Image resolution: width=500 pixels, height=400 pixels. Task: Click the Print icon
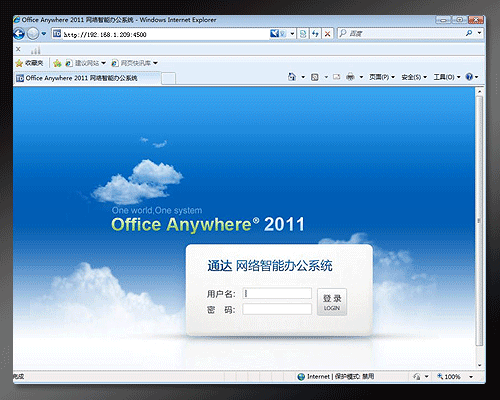click(350, 77)
